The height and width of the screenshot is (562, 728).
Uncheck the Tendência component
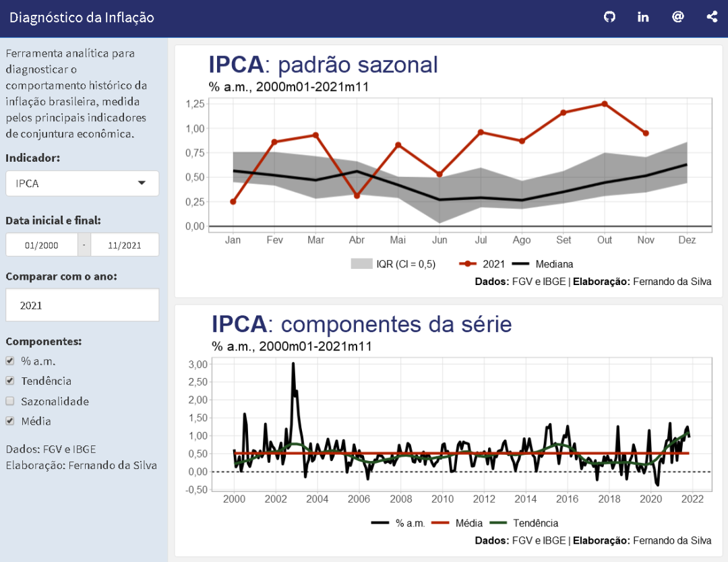9,381
